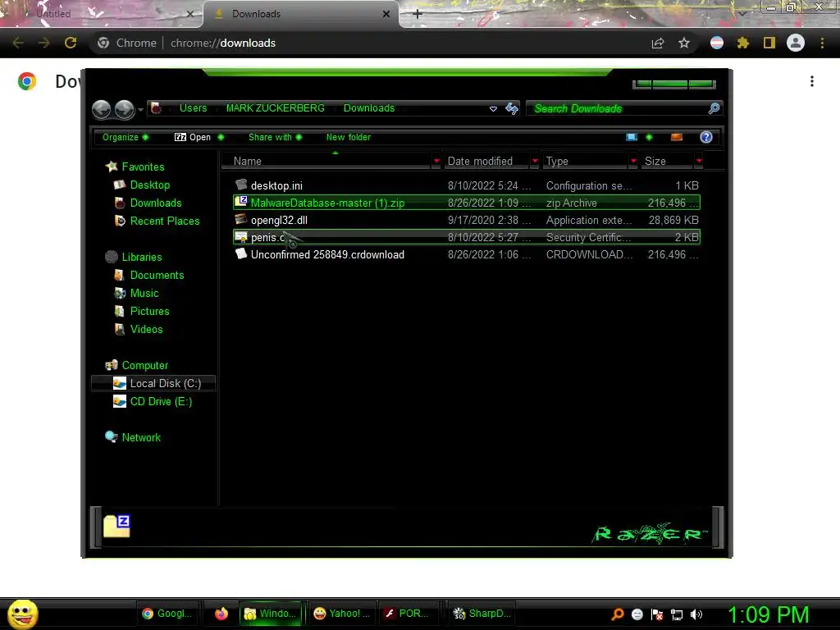
Task: Open the Organize menu
Action: coord(126,137)
